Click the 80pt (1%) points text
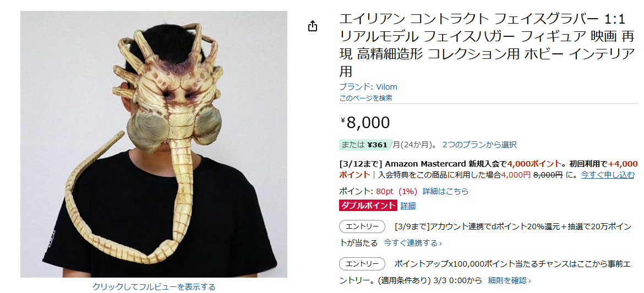The height and width of the screenshot is (293, 644). point(396,191)
